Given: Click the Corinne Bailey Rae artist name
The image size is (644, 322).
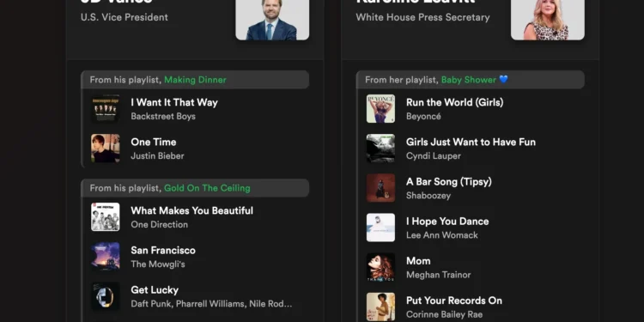Looking at the screenshot, I should click(x=445, y=314).
